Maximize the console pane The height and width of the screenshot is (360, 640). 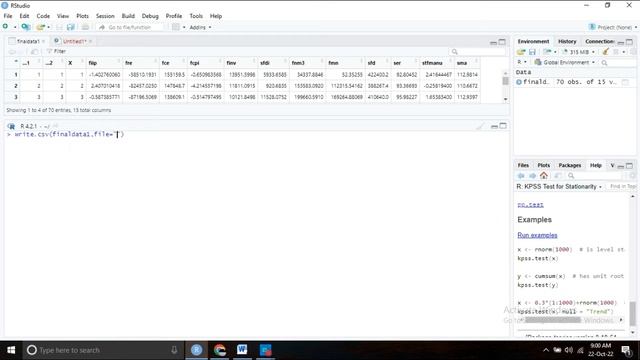pyautogui.click(x=503, y=126)
